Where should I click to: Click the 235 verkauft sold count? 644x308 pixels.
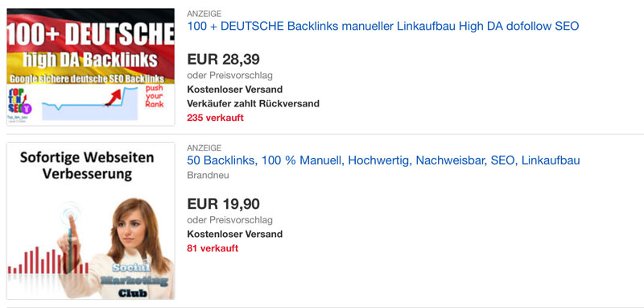[x=215, y=118]
